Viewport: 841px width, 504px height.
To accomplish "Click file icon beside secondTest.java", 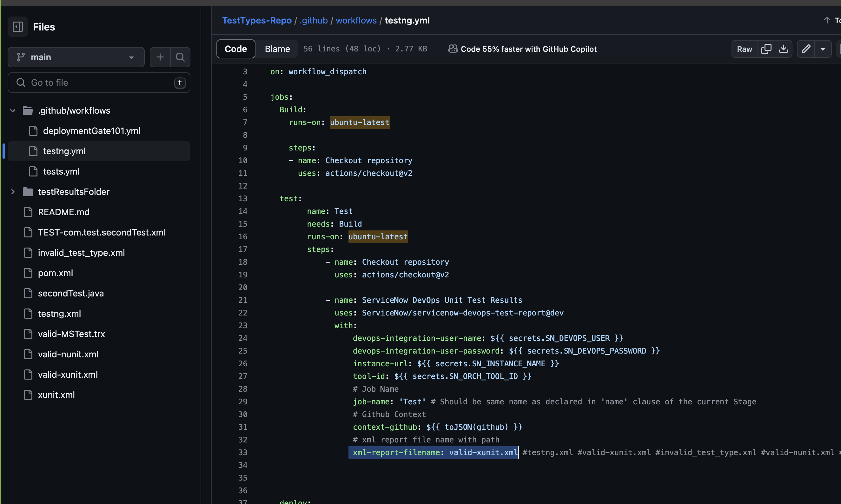I will click(28, 293).
